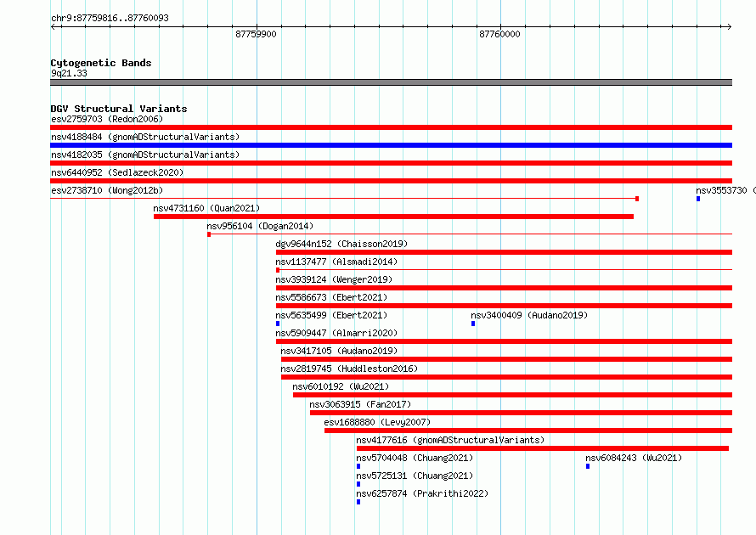Click small blue marker under nsv3400409
756x535 pixels.
[473, 324]
